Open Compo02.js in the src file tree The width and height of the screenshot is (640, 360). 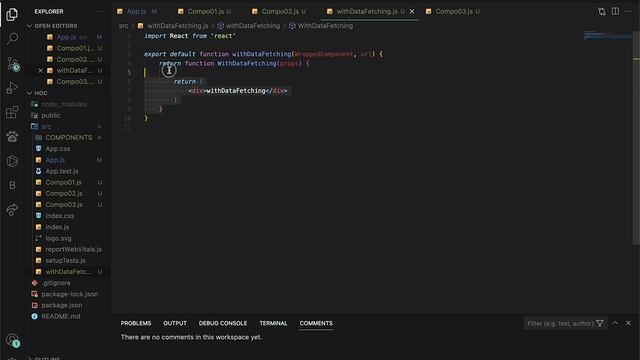coord(64,193)
